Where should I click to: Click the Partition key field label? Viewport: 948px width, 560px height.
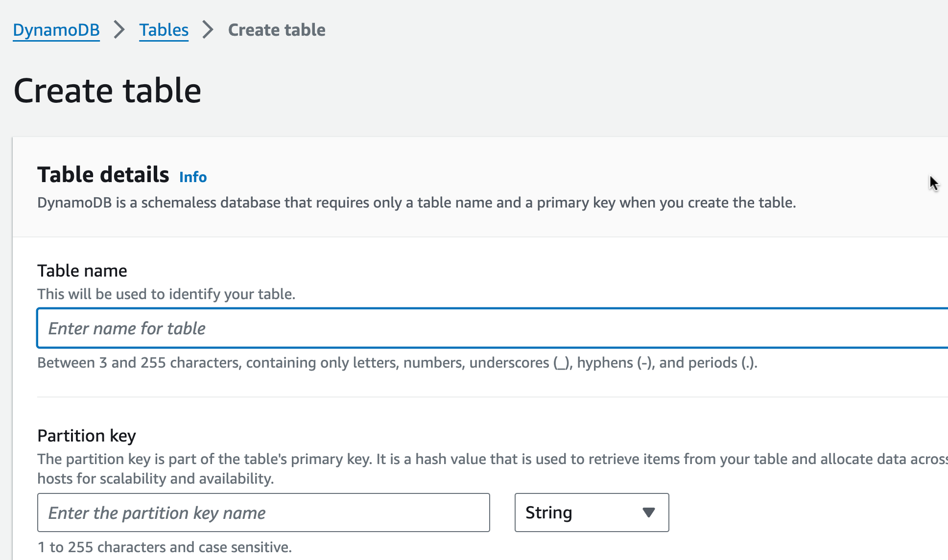pyautogui.click(x=87, y=436)
